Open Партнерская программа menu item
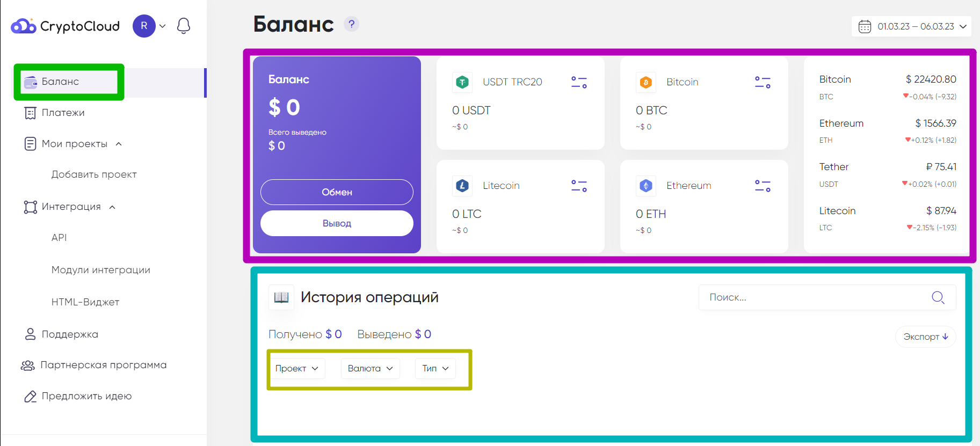The height and width of the screenshot is (446, 980). pyautogui.click(x=103, y=365)
